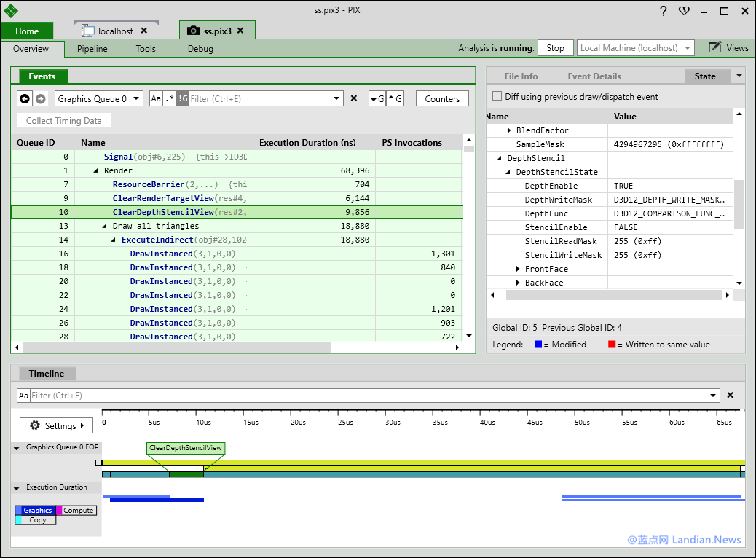This screenshot has height=558, width=756.
Task: Open the Graphics Queue 0 dropdown
Action: (98, 99)
